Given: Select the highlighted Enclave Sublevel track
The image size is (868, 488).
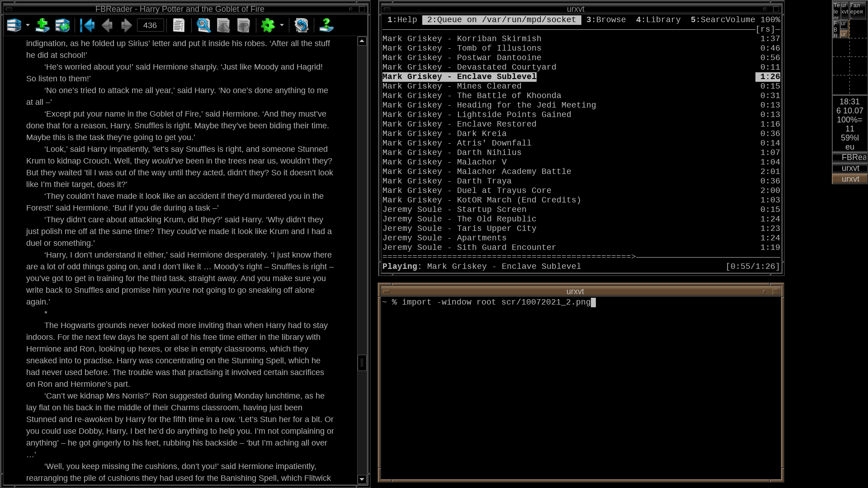Looking at the screenshot, I should coord(581,77).
